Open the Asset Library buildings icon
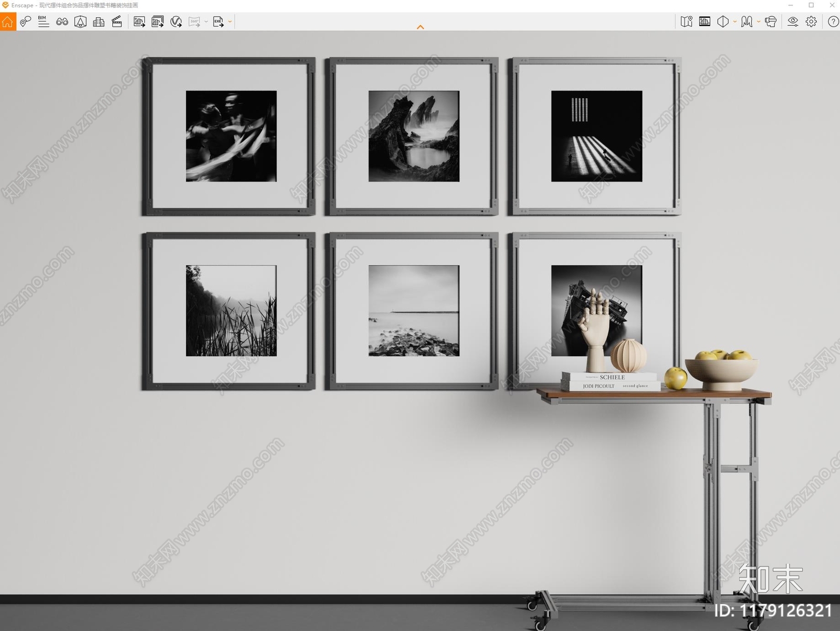Screen dimensions: 840x631 (x=98, y=22)
